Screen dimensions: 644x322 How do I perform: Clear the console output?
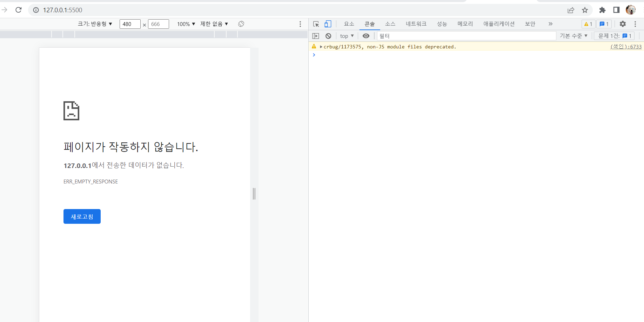pyautogui.click(x=328, y=36)
